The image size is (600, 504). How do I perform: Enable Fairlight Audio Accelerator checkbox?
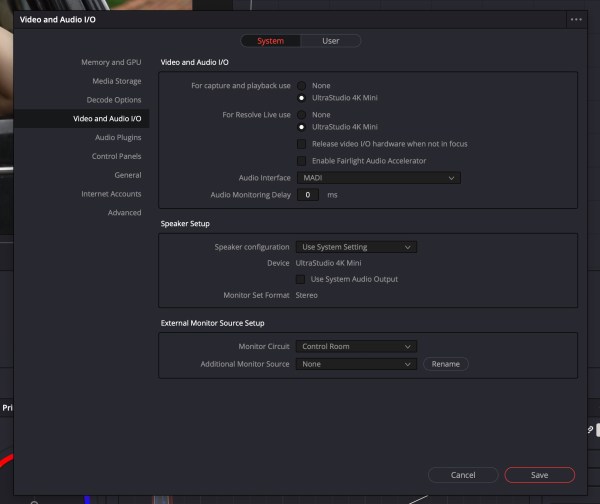point(301,161)
